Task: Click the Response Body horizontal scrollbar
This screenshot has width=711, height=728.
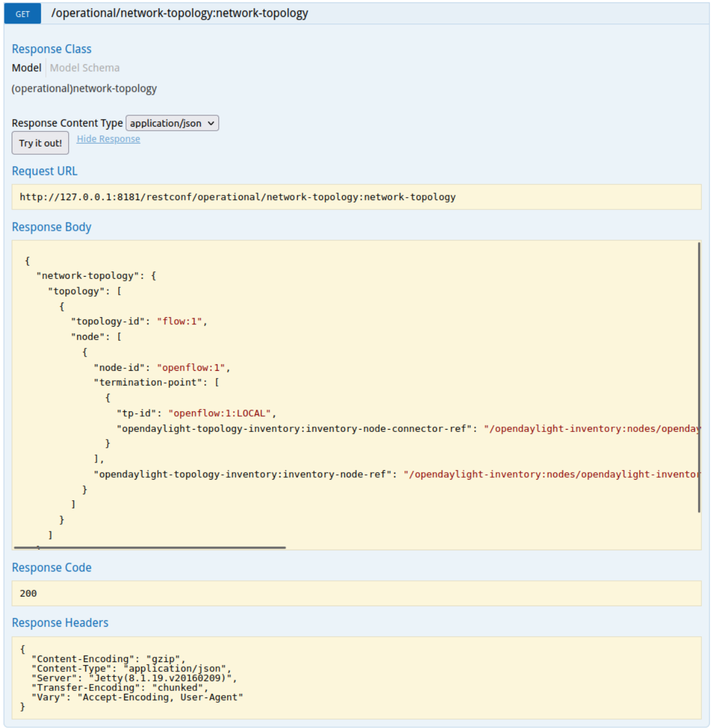Action: point(150,547)
